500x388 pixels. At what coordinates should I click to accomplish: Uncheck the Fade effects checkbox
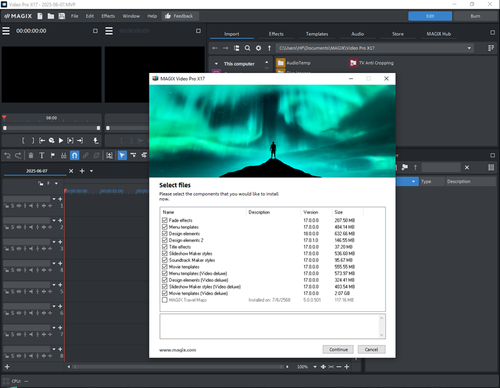(165, 220)
